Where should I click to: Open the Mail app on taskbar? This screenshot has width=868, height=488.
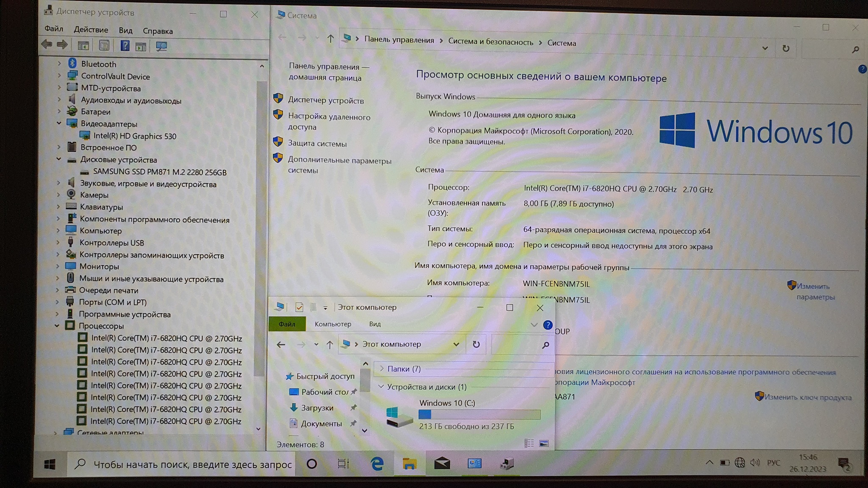(x=442, y=463)
